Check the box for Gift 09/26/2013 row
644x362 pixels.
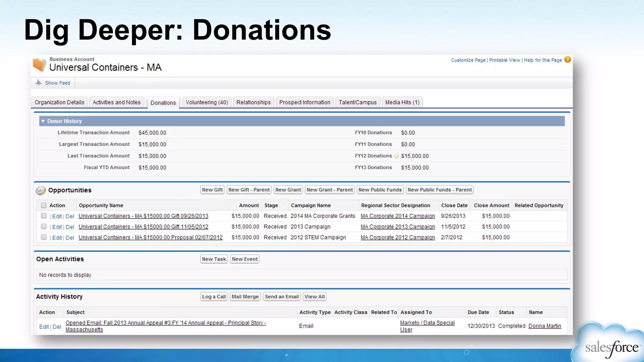(44, 216)
